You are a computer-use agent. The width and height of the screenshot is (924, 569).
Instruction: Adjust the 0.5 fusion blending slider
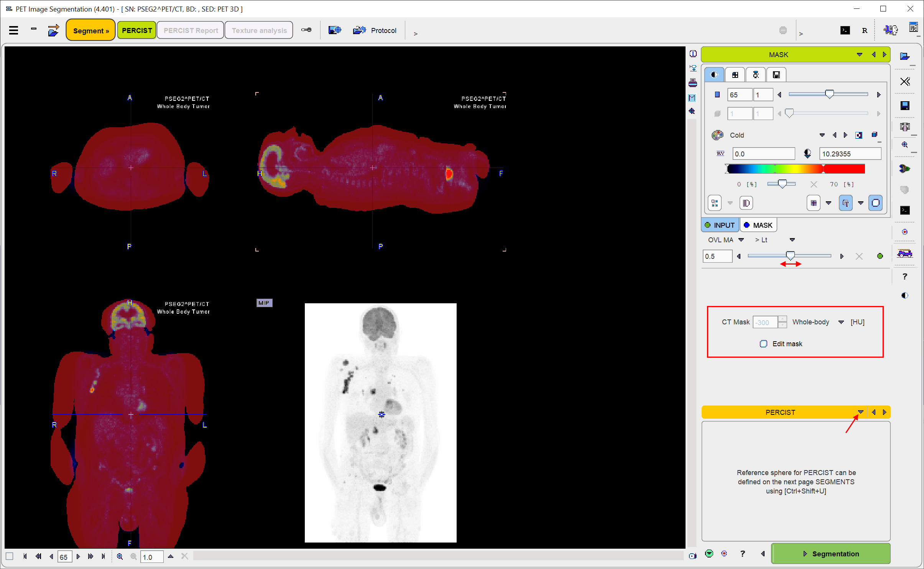point(791,256)
